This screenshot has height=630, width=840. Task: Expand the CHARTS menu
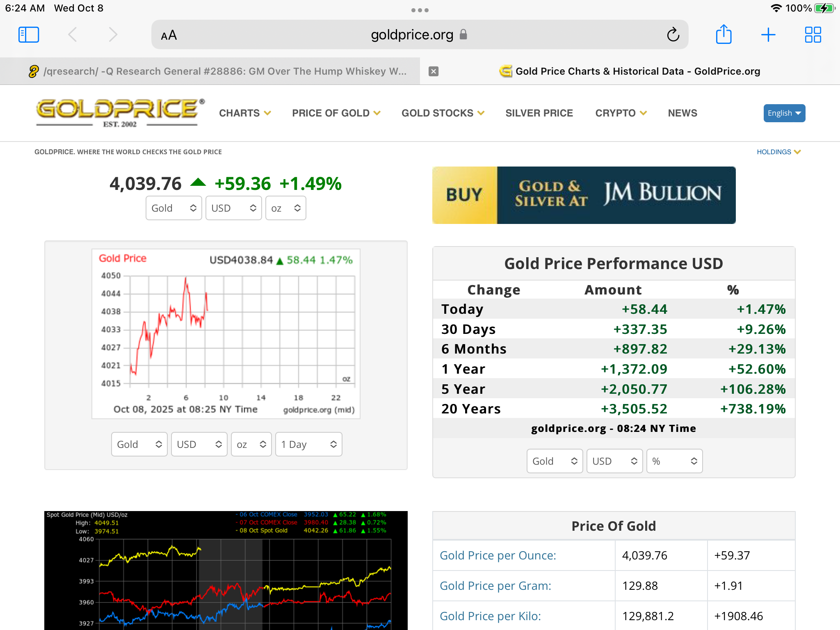click(x=244, y=113)
